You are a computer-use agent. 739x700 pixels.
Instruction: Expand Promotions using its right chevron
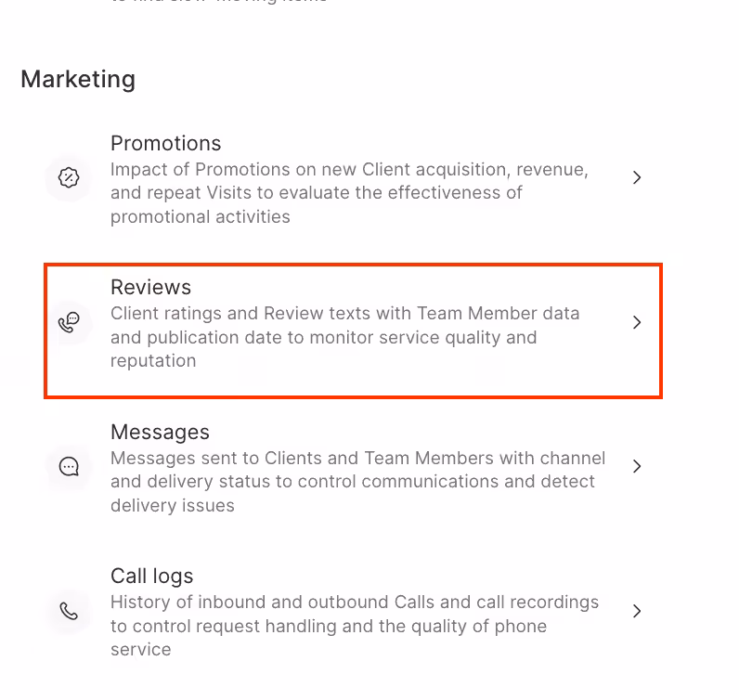(x=637, y=177)
